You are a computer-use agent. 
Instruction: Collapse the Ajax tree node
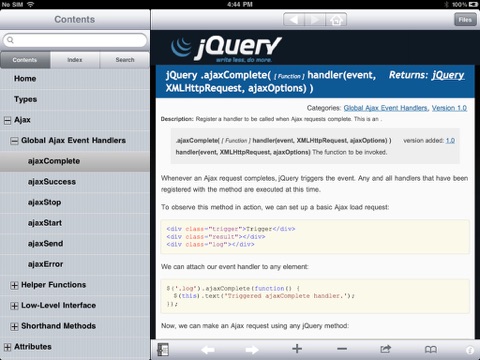coord(7,120)
